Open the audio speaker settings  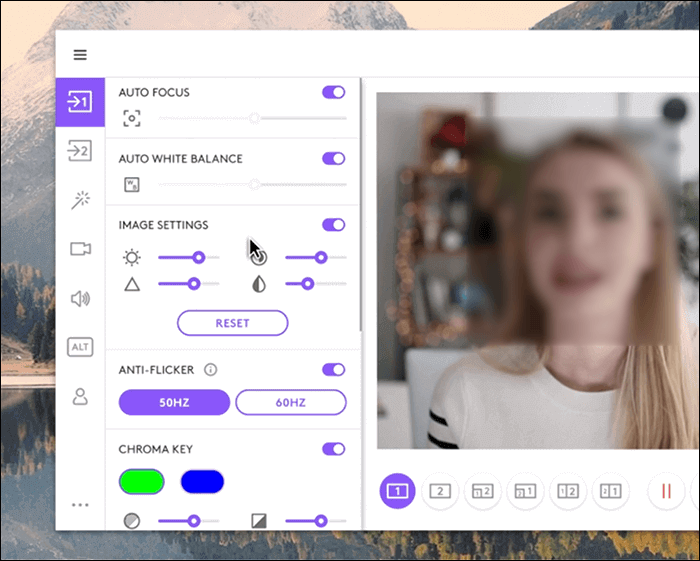coord(80,298)
